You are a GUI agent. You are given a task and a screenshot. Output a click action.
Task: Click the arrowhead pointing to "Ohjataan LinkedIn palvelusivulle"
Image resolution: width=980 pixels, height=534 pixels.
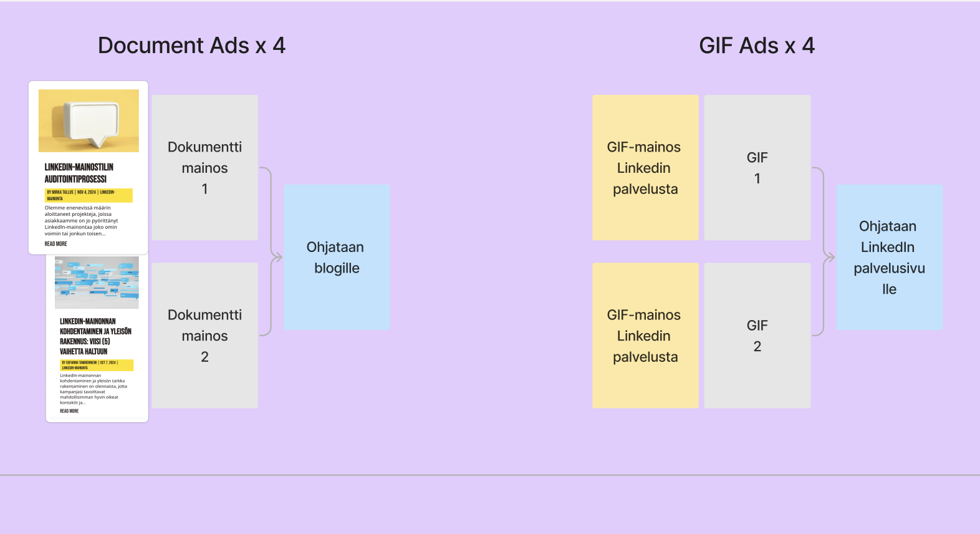830,257
